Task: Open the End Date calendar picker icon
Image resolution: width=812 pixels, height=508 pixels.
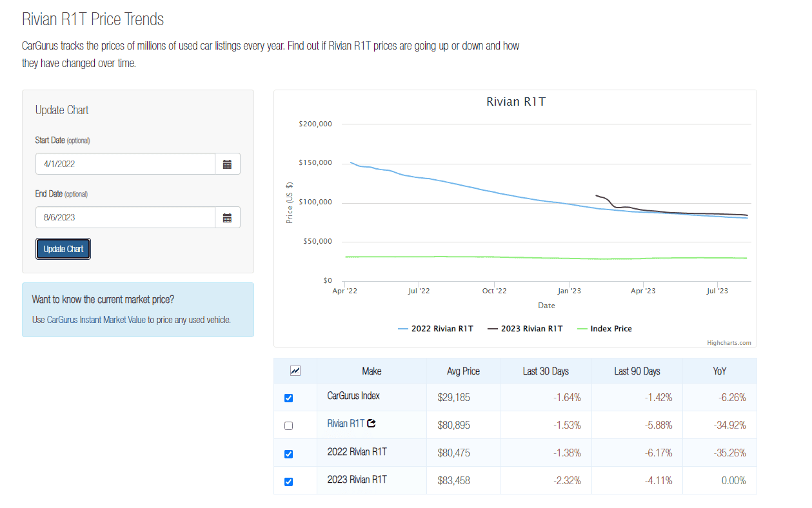Action: 227,217
